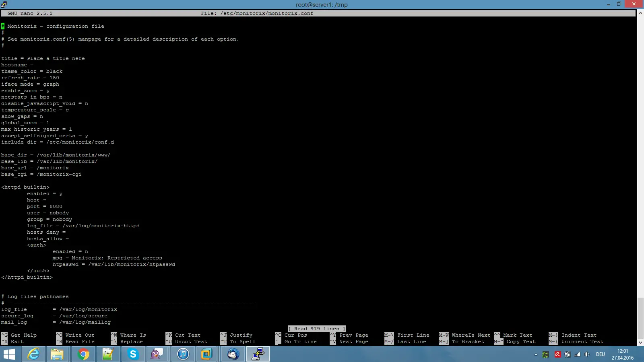The height and width of the screenshot is (362, 644).
Task: Minimize the PuTTY window
Action: pyautogui.click(x=609, y=4)
